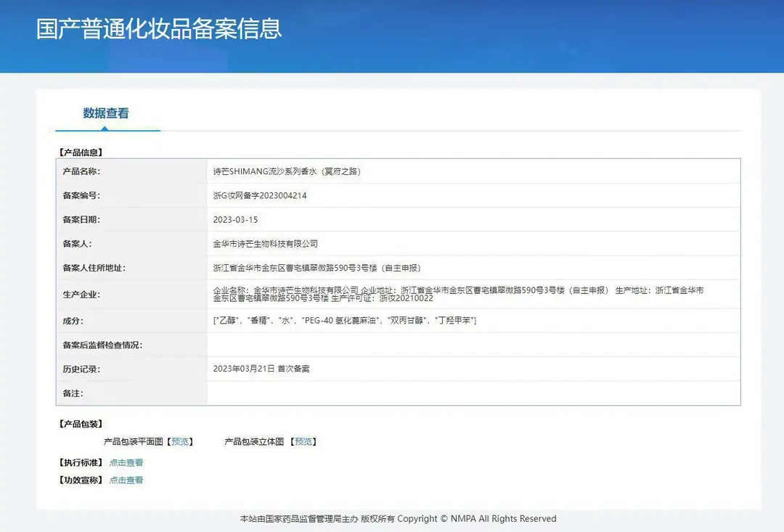Viewport: 784px width, 532px height.
Task: Open 点击查看 next to 执行标准
Action: coord(126,462)
